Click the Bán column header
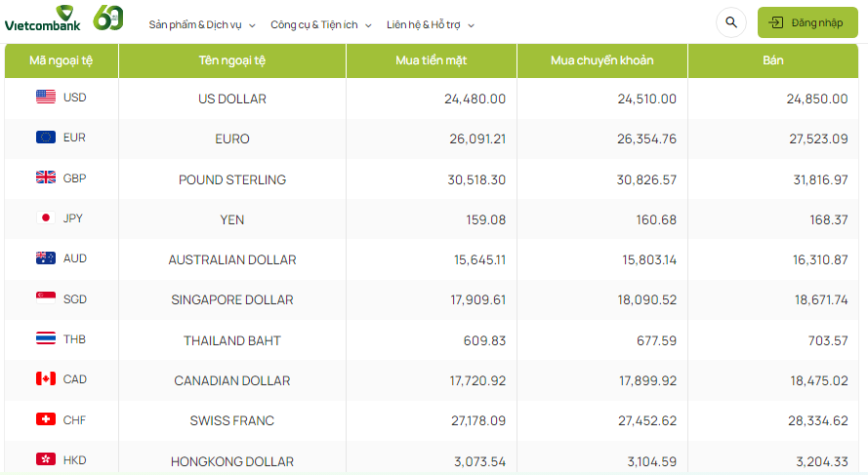Screen dimensions: 868x475 point(772,60)
